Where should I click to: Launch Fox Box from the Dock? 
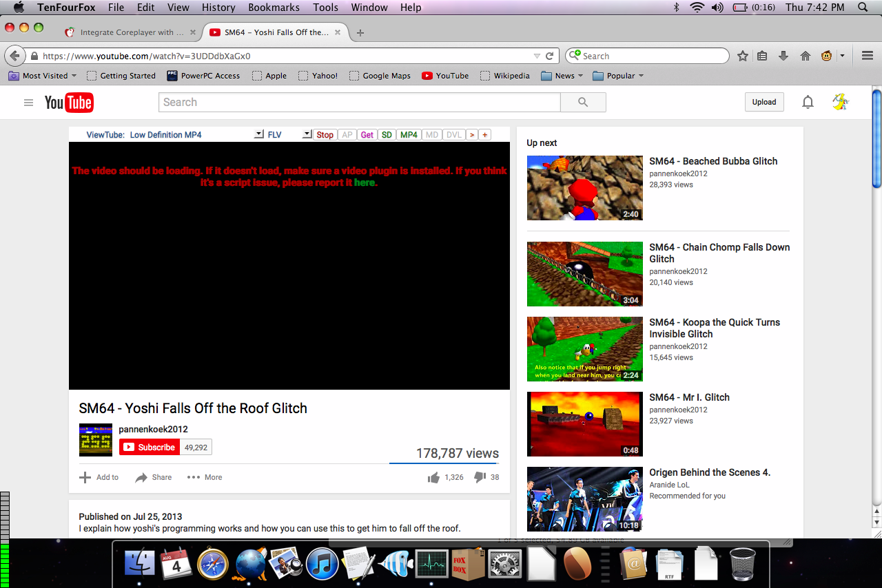click(469, 564)
